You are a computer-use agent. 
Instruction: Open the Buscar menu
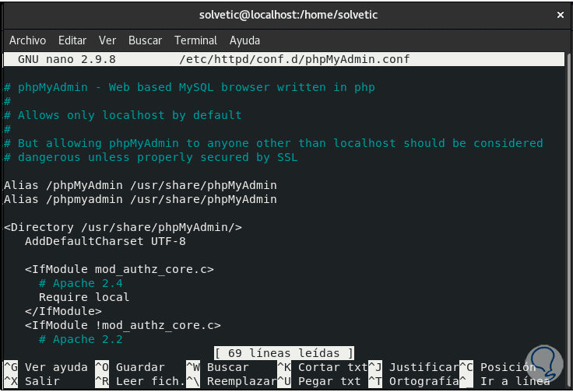pos(145,40)
